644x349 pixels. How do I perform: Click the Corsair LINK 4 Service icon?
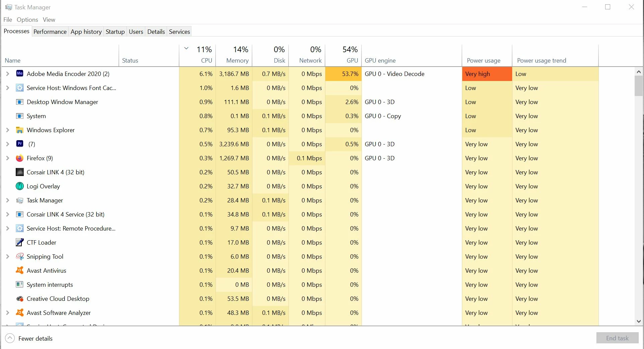pos(20,214)
